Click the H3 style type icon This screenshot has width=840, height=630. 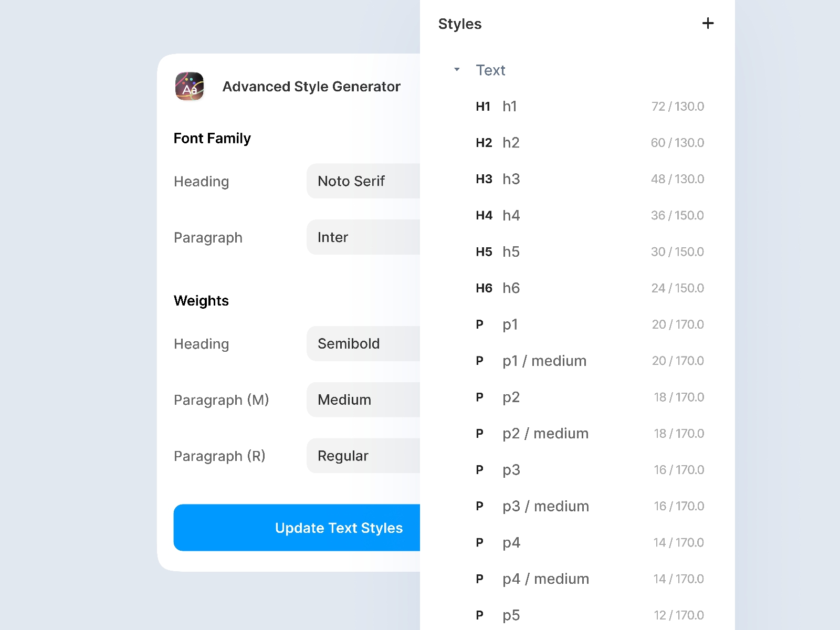pos(484,179)
